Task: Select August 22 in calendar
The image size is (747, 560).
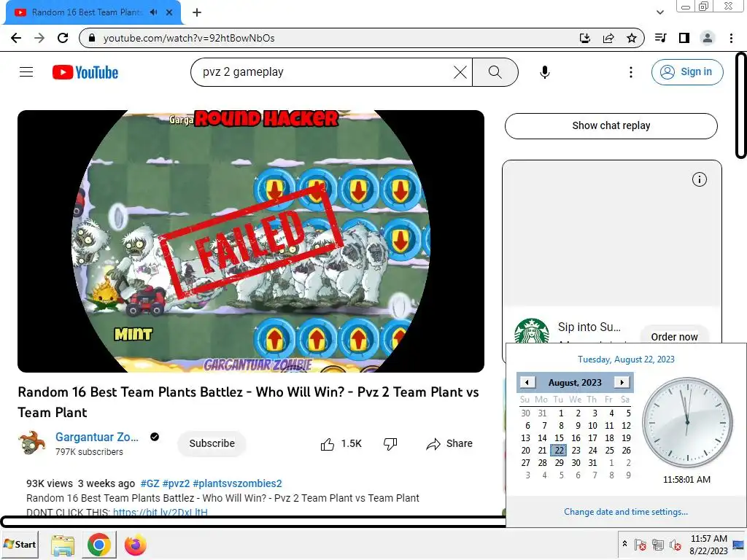Action: coord(560,450)
